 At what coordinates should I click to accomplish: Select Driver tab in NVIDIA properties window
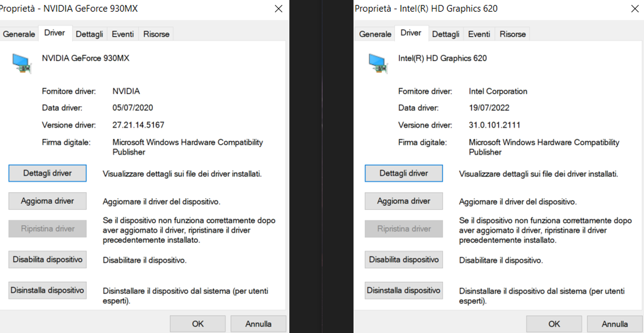click(54, 33)
